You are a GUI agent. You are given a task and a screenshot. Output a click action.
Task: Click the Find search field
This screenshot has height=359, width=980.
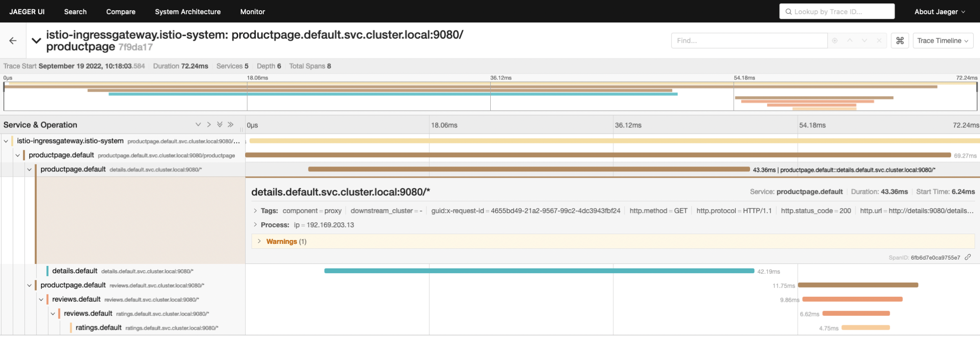[x=749, y=41]
